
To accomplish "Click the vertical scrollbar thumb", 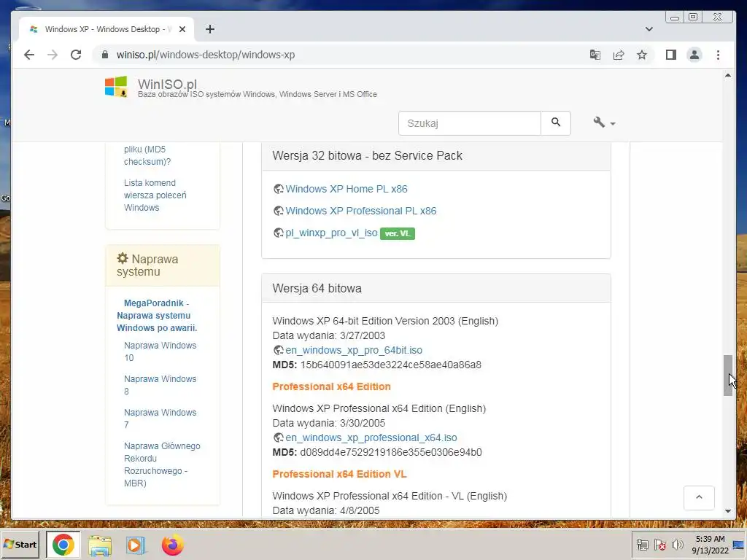I will (728, 376).
